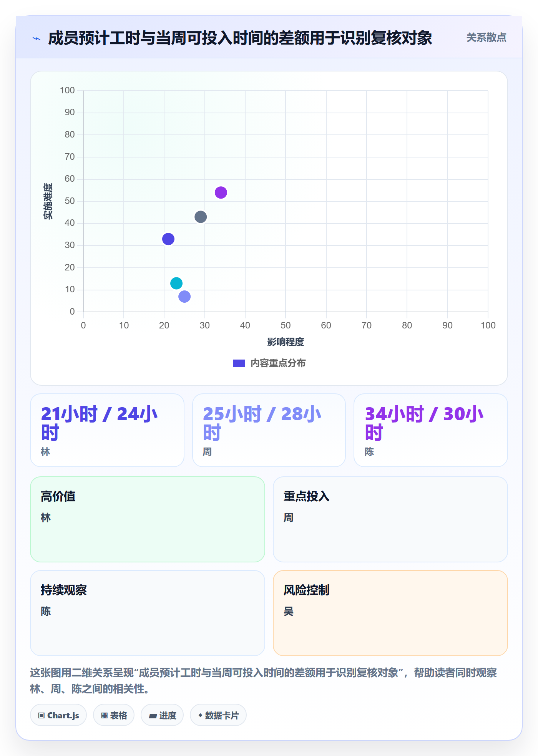Click the grid icon in the 表格 chip

104,716
